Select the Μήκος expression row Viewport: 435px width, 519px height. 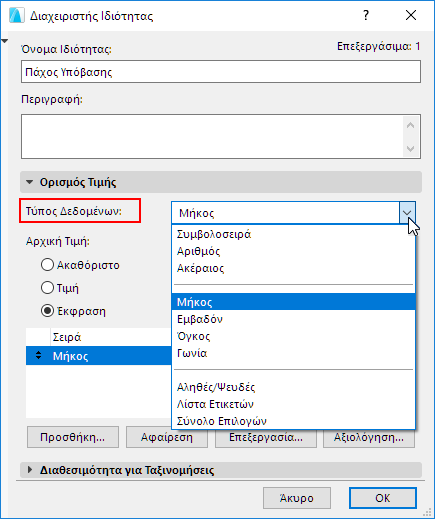coord(99,356)
